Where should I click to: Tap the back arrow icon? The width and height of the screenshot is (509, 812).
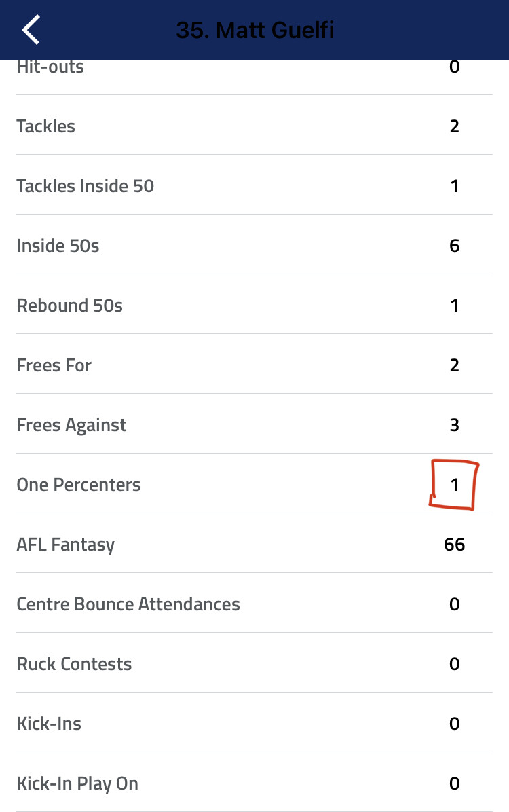[31, 29]
